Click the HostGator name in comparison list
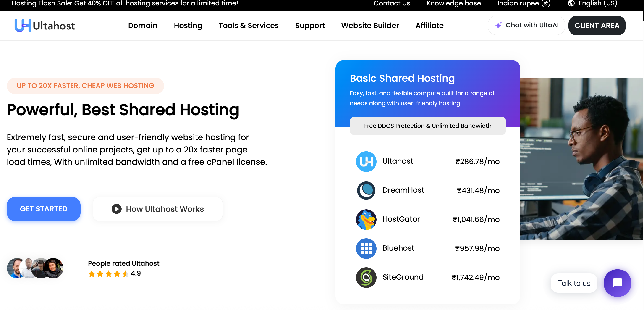644x310 pixels. [401, 219]
